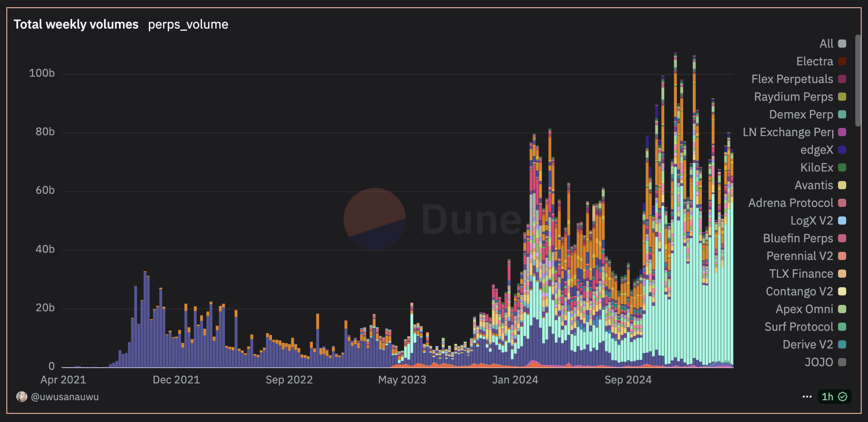Open the Total weekly volumes title link
868x422 pixels.
[x=76, y=24]
